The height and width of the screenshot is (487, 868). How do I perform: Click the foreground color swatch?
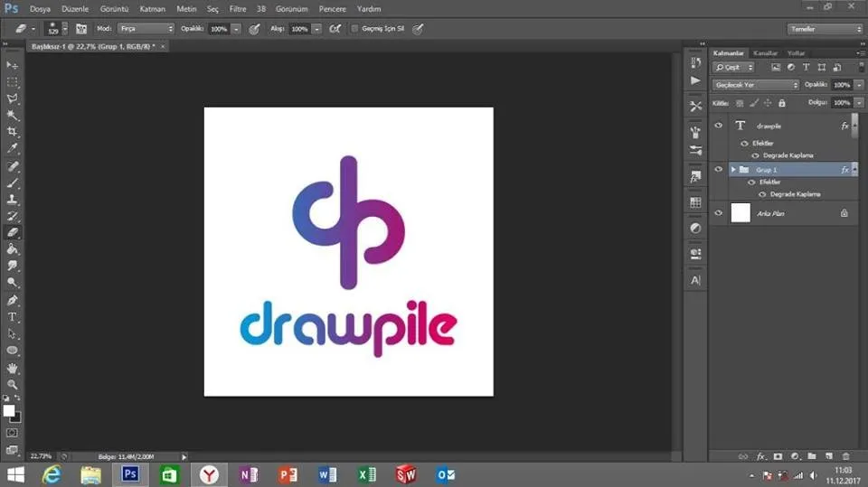8,410
